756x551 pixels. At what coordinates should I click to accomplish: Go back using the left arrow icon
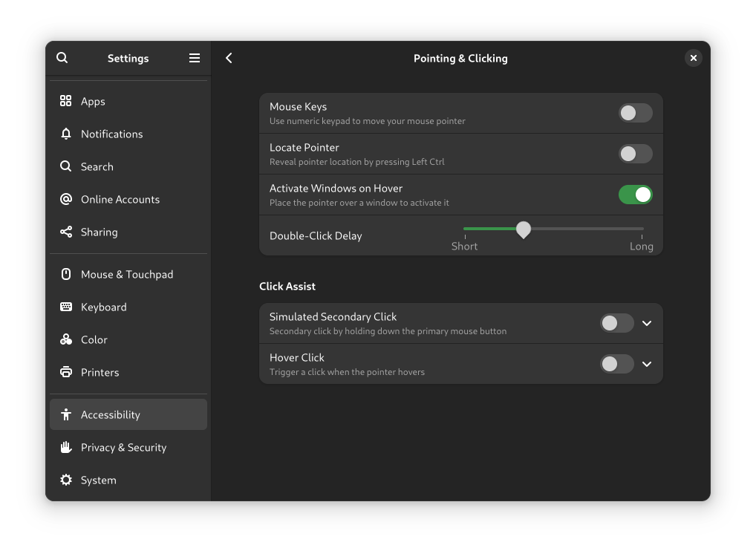click(229, 58)
